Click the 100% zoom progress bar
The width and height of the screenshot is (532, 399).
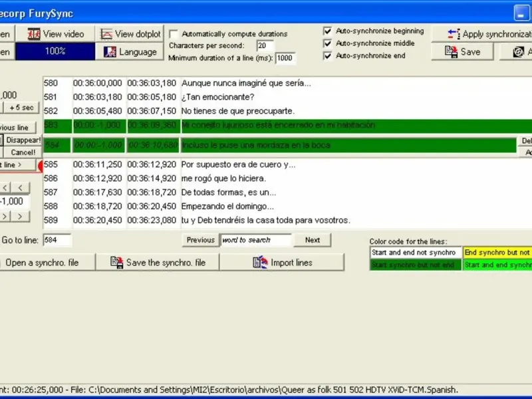pyautogui.click(x=55, y=51)
